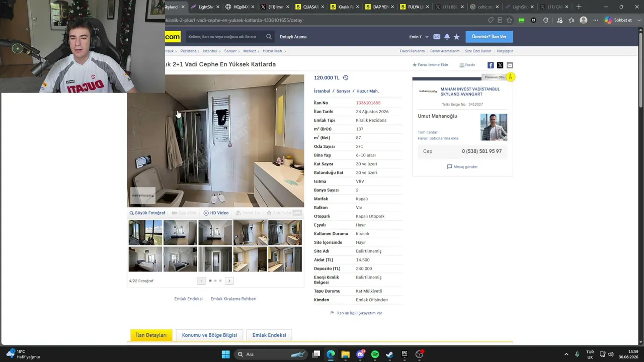
Task: Open Büyük Fotoğraf large photo view
Action: [x=147, y=213]
